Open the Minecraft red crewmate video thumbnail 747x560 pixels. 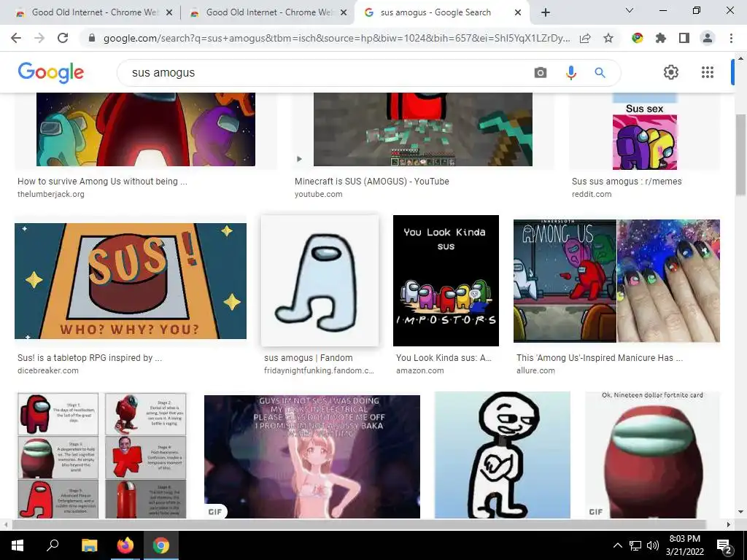[422, 130]
